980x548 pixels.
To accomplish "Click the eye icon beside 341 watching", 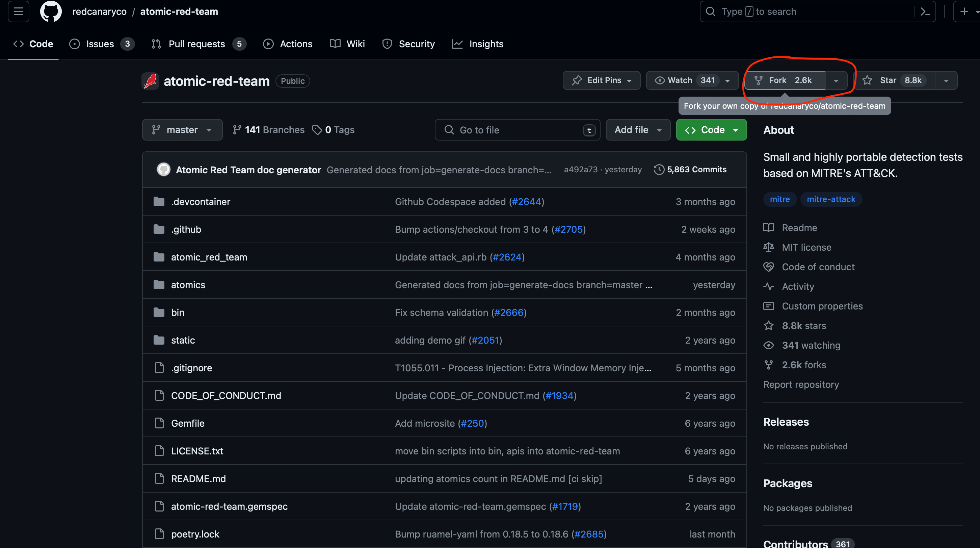I will click(x=768, y=345).
